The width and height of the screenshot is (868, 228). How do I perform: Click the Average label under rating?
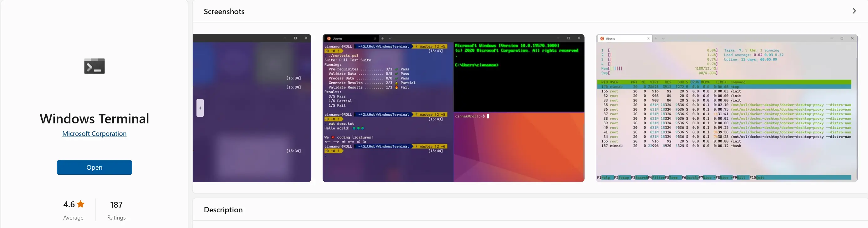[x=74, y=218]
